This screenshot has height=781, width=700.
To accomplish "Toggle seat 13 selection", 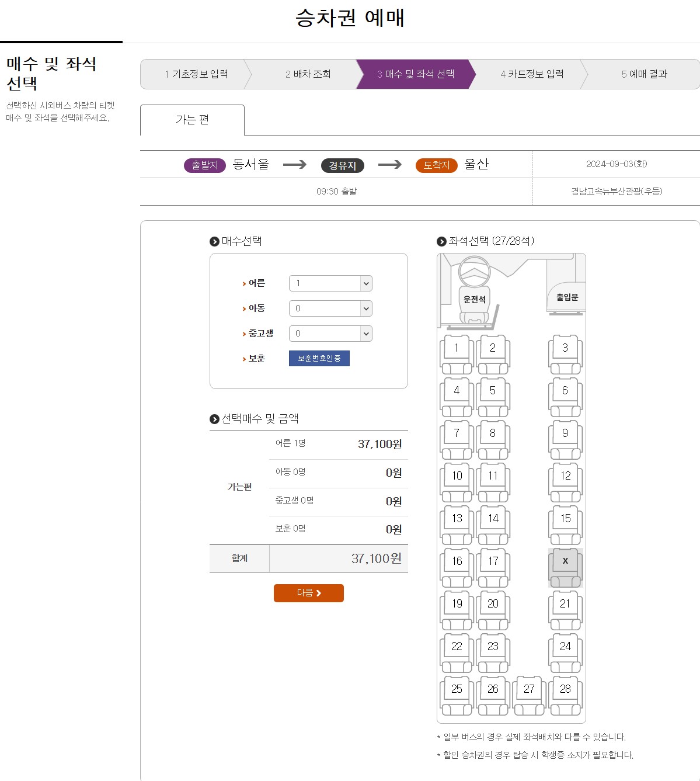I will tap(456, 519).
